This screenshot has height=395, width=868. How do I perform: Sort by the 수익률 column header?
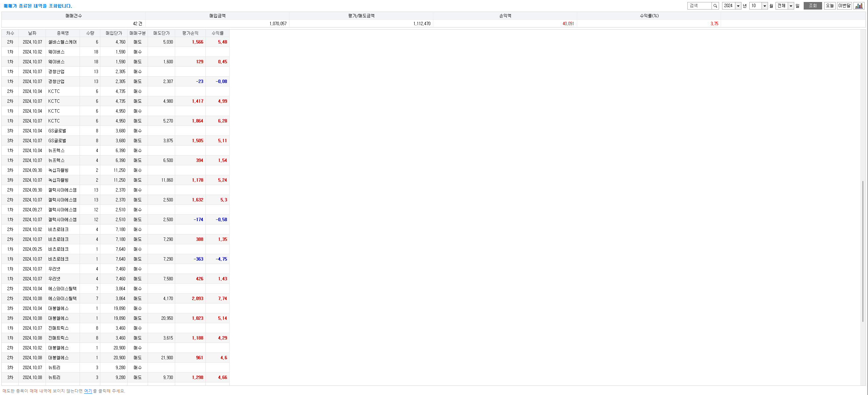(217, 33)
